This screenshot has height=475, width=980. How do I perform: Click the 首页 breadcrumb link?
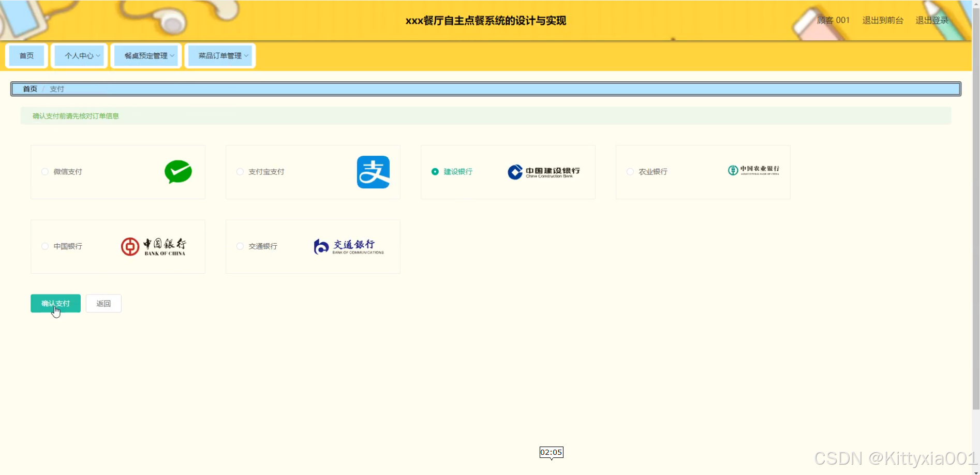pyautogui.click(x=30, y=89)
